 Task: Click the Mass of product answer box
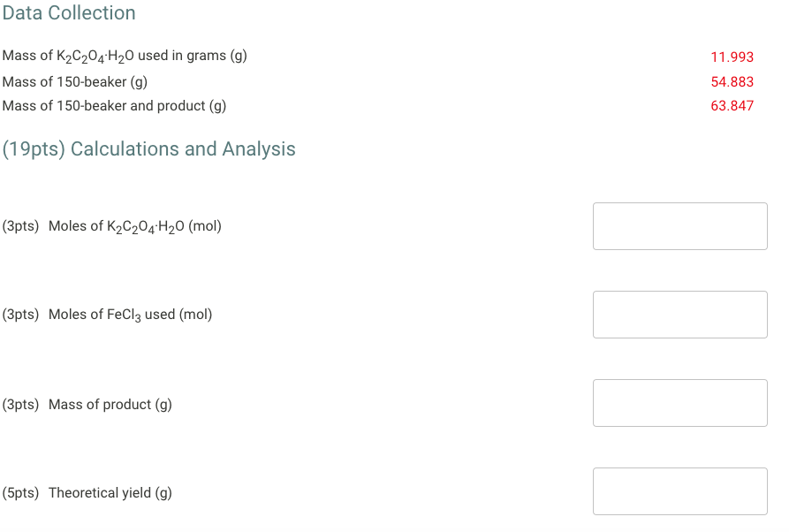679,402
